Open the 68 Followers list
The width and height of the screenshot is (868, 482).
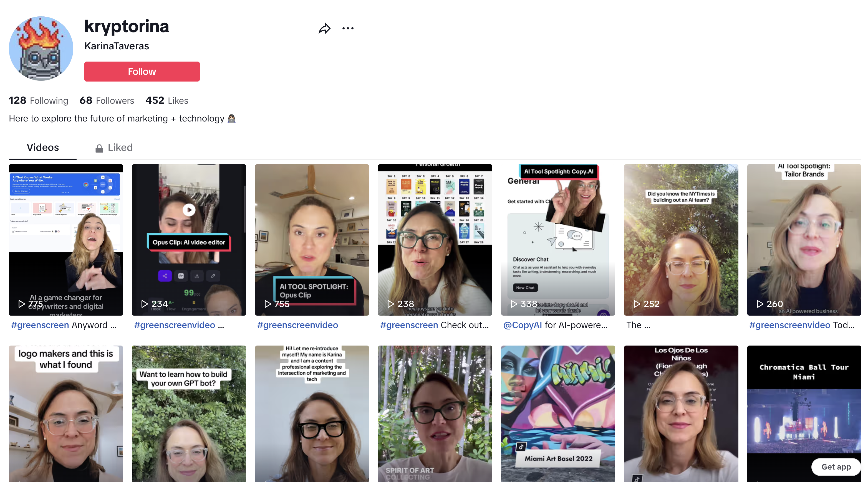pos(107,100)
